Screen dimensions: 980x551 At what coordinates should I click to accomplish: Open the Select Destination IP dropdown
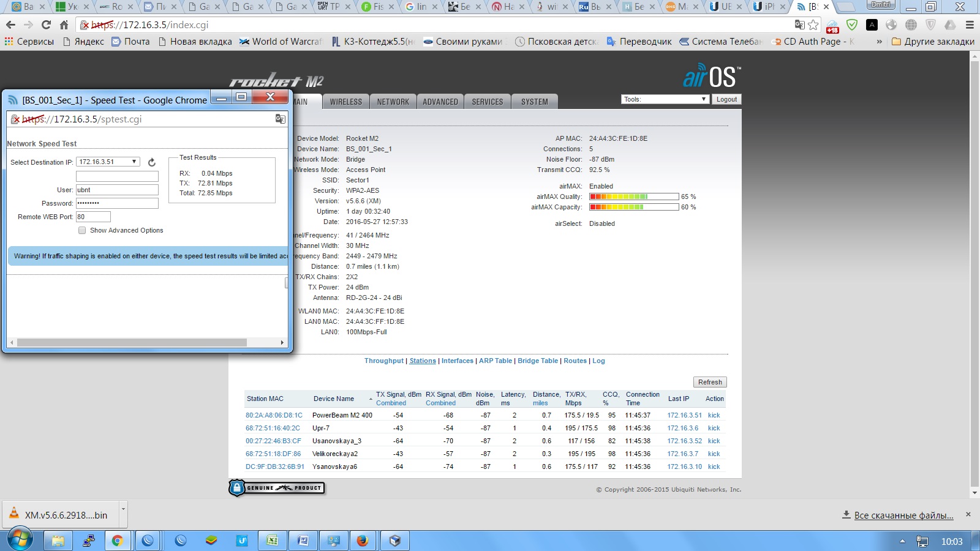coord(108,162)
